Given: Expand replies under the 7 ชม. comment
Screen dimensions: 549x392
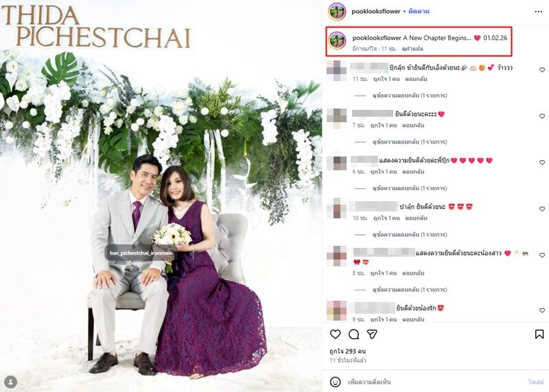Looking at the screenshot, I should pos(409,142).
